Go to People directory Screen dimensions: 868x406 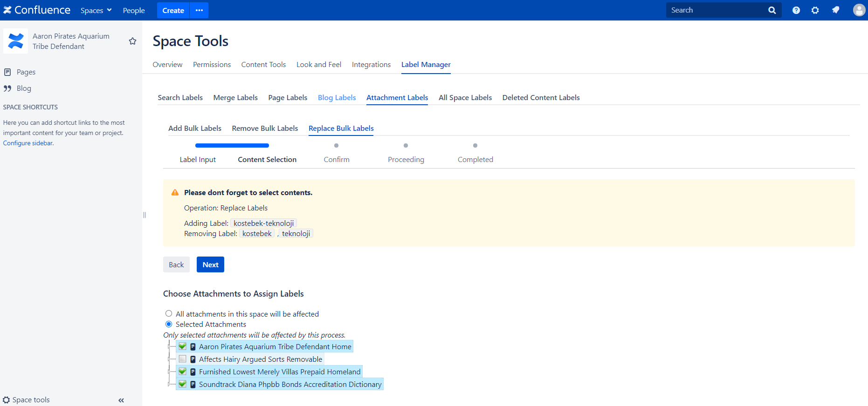pyautogui.click(x=134, y=10)
